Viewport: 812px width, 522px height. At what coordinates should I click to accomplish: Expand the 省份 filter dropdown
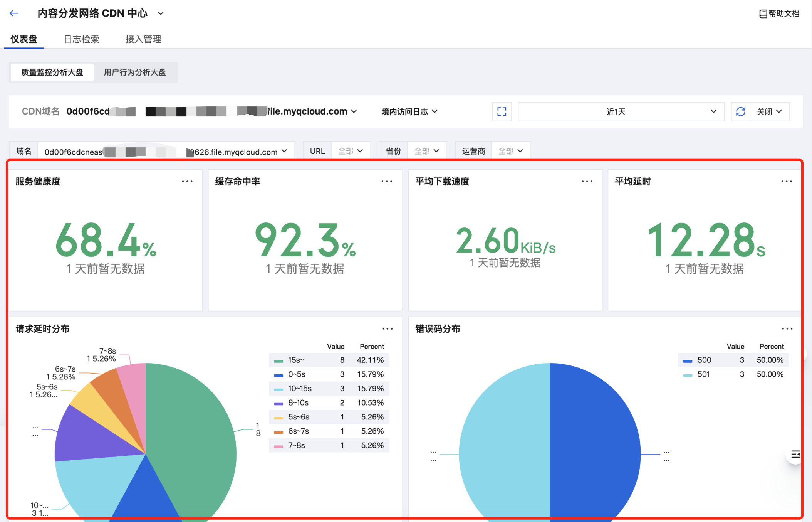(426, 151)
